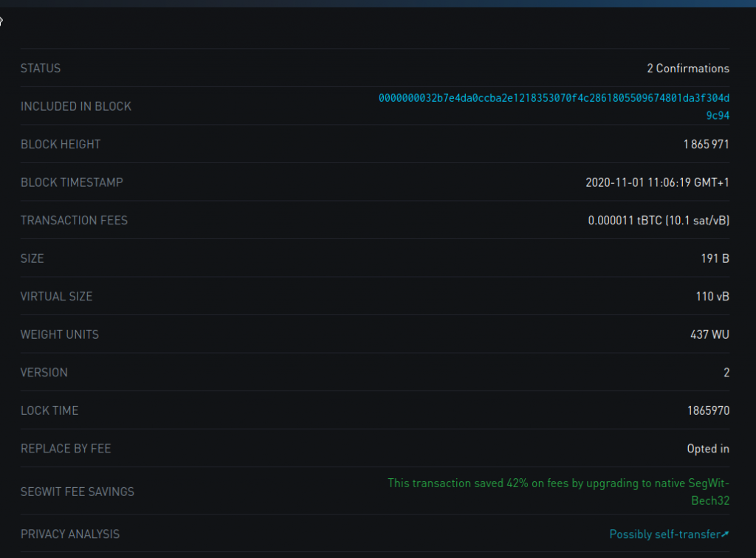This screenshot has width=756, height=558.
Task: Select the green SegWit fee savings message
Action: click(x=558, y=492)
